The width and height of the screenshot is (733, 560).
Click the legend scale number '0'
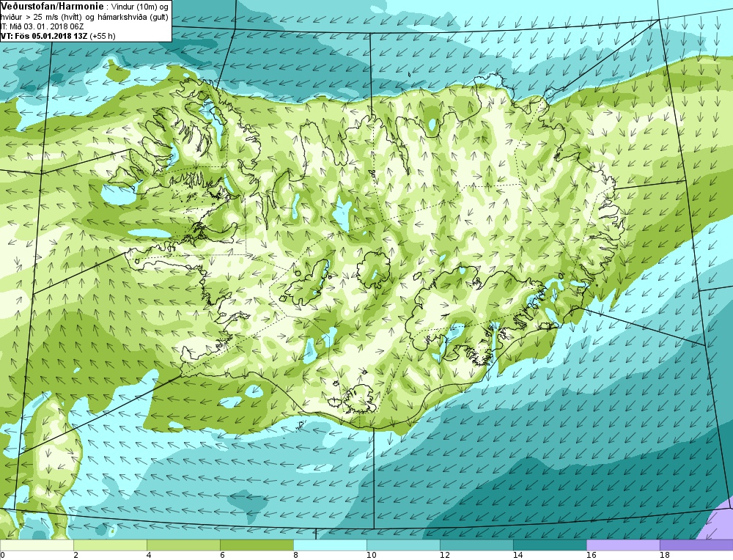click(3, 556)
